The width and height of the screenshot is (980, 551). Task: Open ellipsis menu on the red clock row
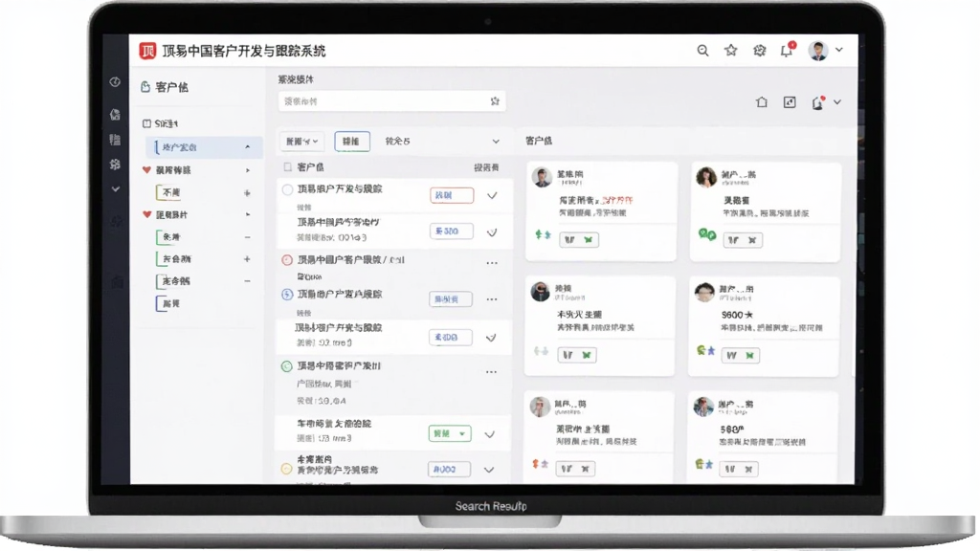[x=492, y=263]
